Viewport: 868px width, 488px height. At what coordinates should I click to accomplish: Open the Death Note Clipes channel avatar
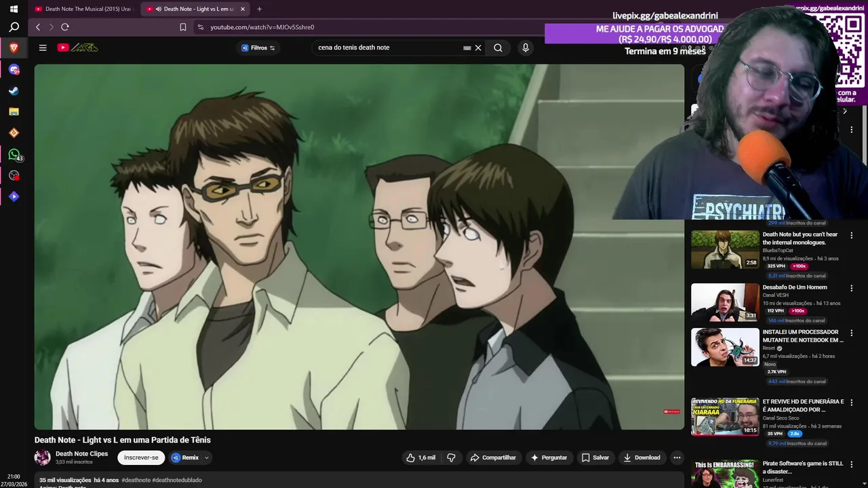(42, 457)
